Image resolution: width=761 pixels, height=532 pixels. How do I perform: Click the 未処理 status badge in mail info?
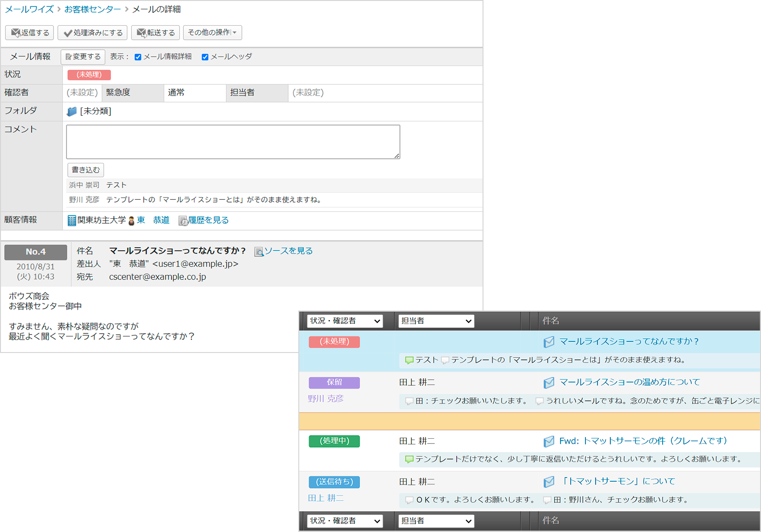tap(89, 75)
